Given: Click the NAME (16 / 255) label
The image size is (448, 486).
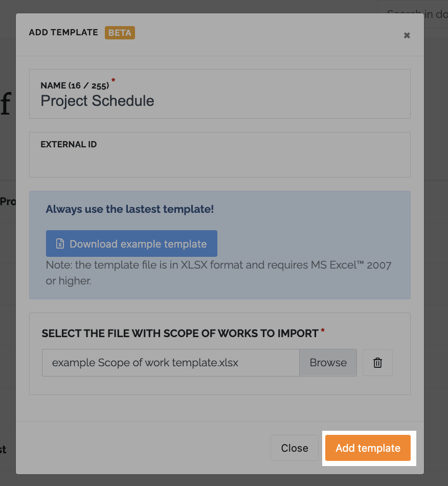Looking at the screenshot, I should click(75, 85).
